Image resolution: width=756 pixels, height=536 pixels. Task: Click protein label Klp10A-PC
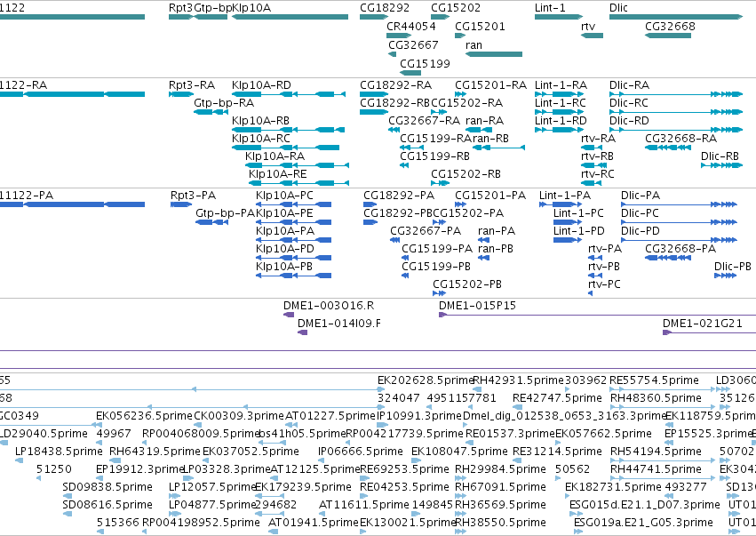pos(284,196)
